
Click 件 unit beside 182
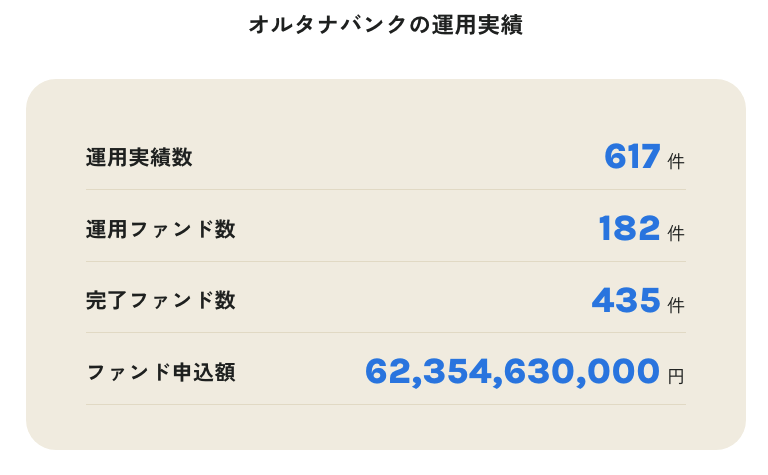coord(676,233)
